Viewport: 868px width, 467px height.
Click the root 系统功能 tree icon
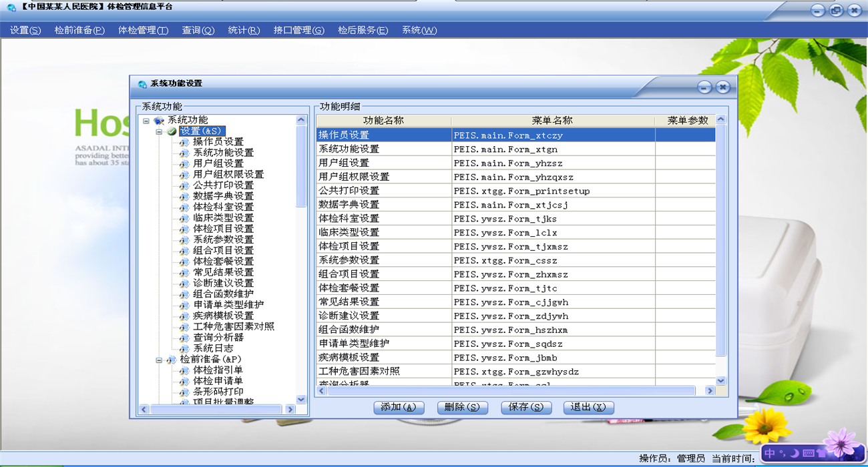(x=159, y=121)
